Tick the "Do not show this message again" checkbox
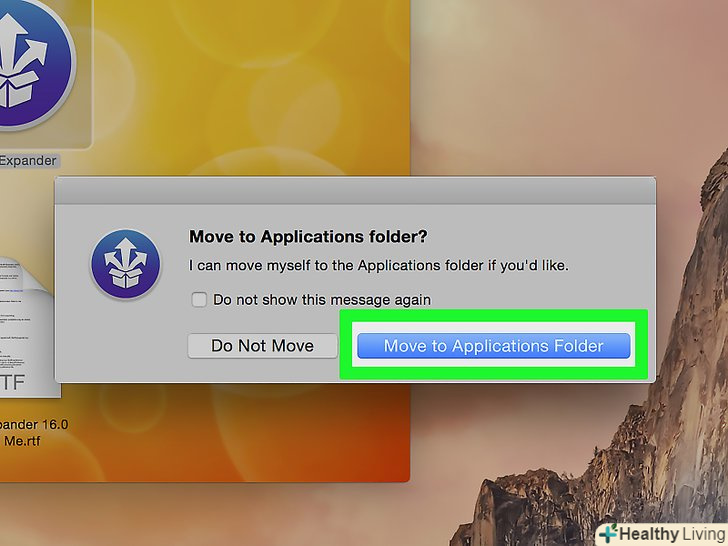This screenshot has height=546, width=728. click(x=199, y=299)
